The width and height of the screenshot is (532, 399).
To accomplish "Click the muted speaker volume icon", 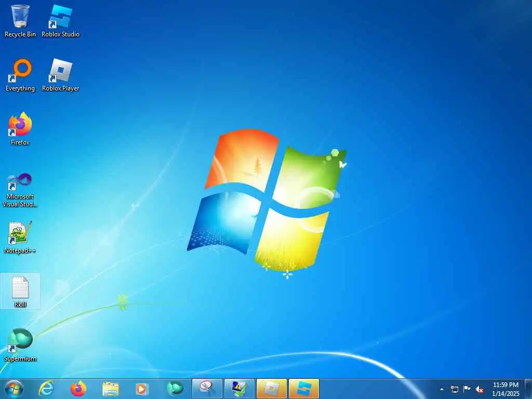I will 480,389.
